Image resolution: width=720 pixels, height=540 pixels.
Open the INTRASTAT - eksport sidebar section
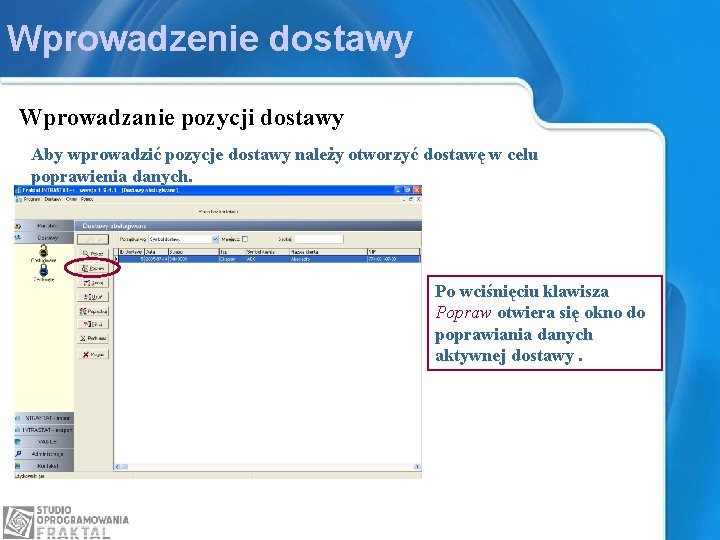(44, 430)
